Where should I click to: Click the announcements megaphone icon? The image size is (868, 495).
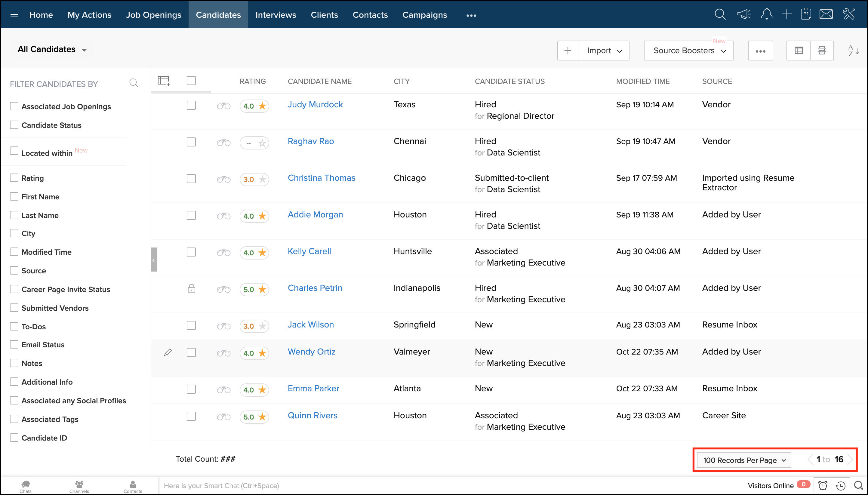tap(743, 15)
